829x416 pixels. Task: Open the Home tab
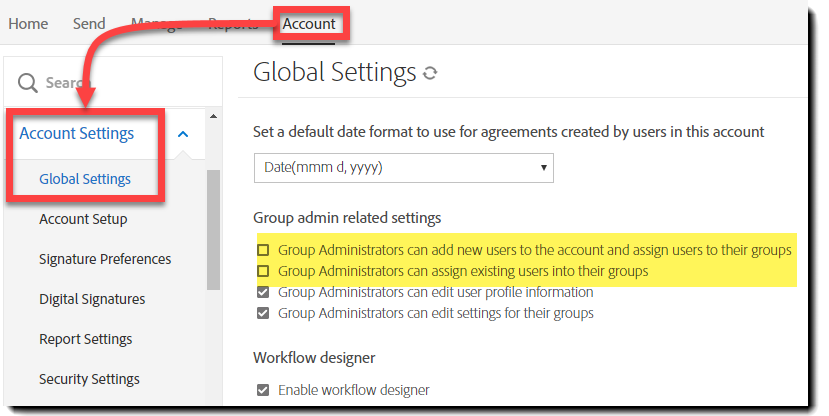click(28, 24)
